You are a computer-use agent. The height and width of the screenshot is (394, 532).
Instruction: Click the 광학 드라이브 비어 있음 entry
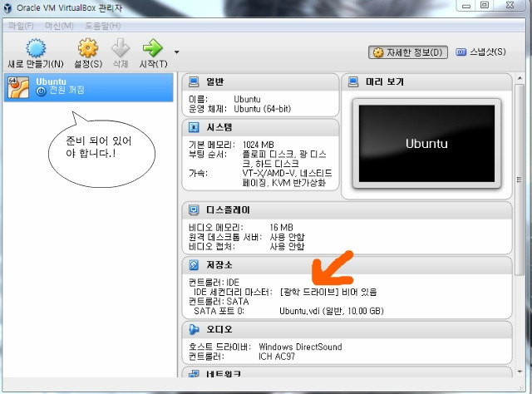click(328, 292)
